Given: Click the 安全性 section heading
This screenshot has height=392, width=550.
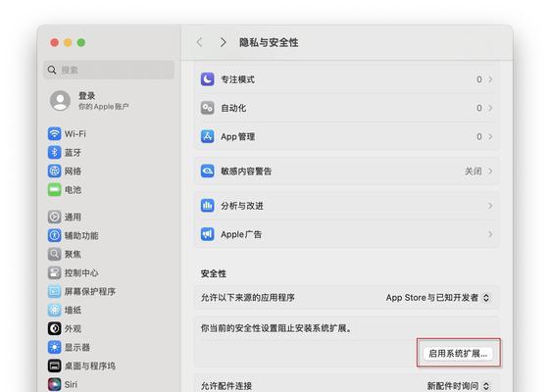Looking at the screenshot, I should click(214, 273).
